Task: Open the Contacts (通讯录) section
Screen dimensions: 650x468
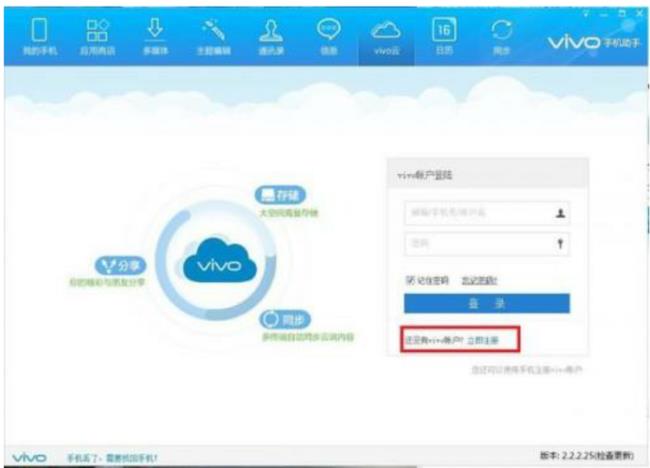Action: (271, 37)
